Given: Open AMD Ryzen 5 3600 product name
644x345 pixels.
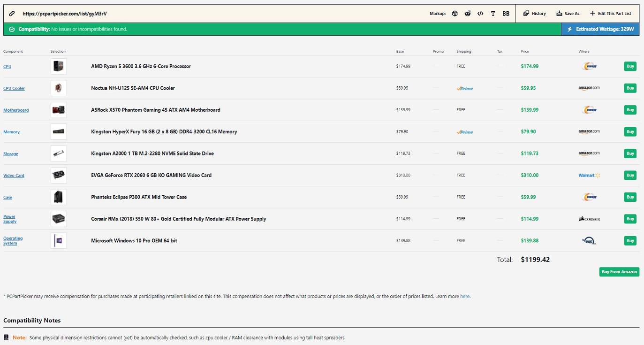Looking at the screenshot, I should [x=141, y=66].
